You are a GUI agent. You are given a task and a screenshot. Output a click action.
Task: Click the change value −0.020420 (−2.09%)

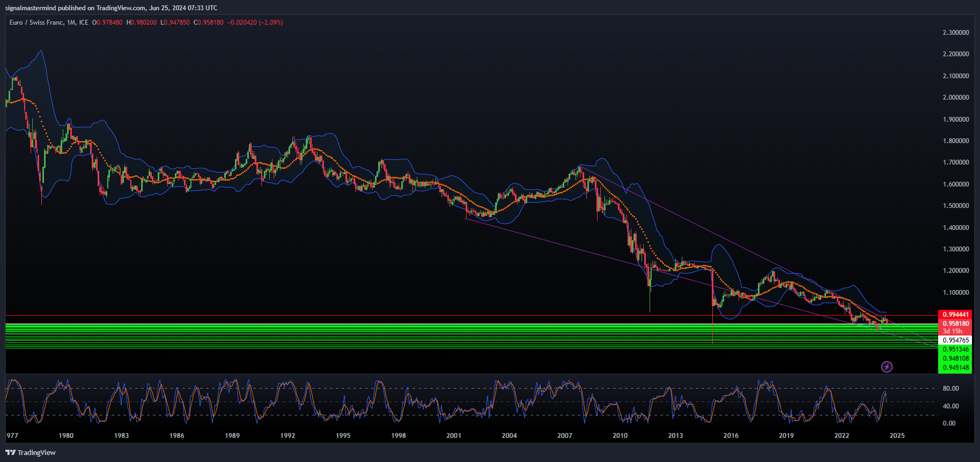click(x=255, y=23)
